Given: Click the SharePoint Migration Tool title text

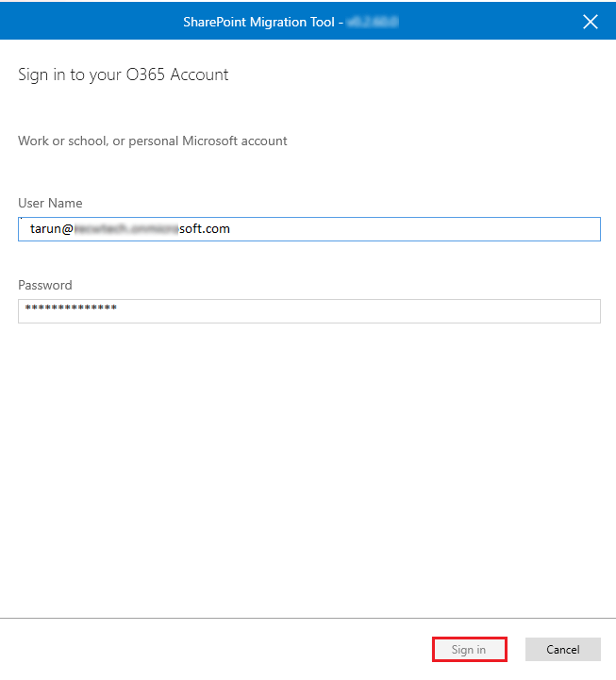Looking at the screenshot, I should coord(259,22).
